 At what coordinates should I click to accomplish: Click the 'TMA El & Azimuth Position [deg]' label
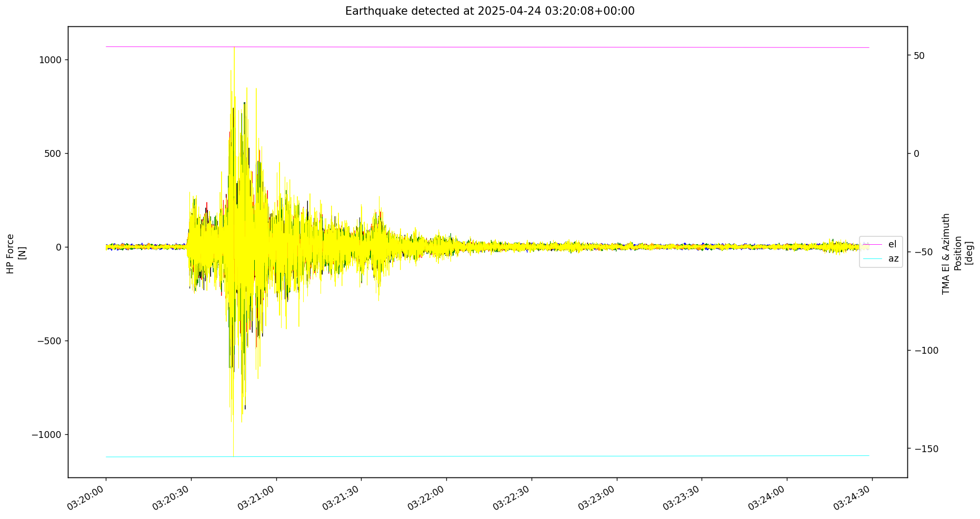click(957, 254)
